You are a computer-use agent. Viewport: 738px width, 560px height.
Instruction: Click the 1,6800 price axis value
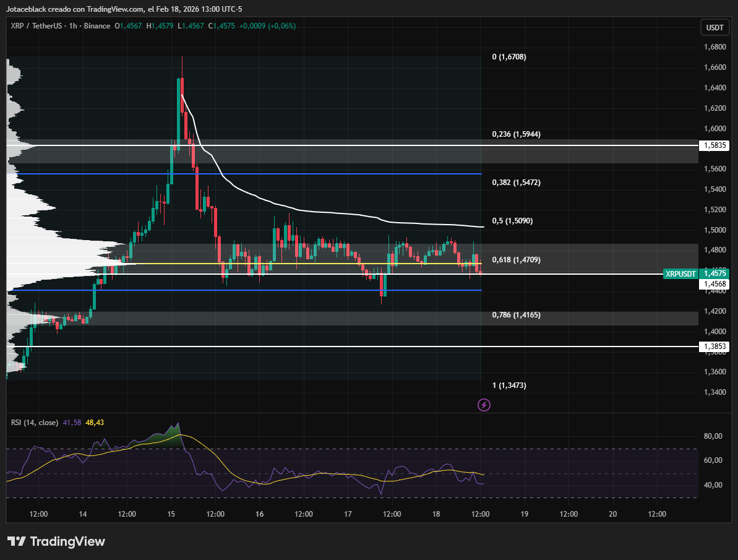click(x=715, y=47)
